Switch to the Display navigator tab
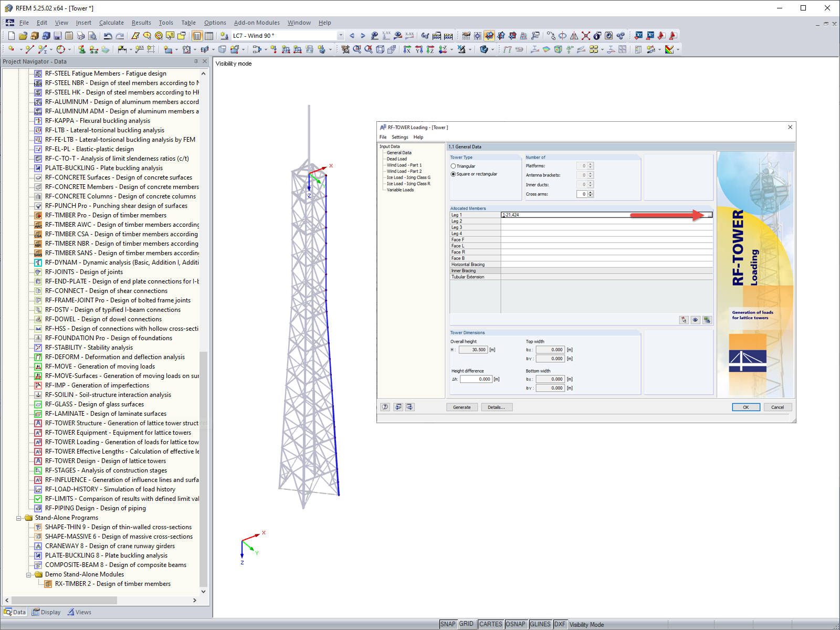The image size is (840, 630). pyautogui.click(x=46, y=612)
